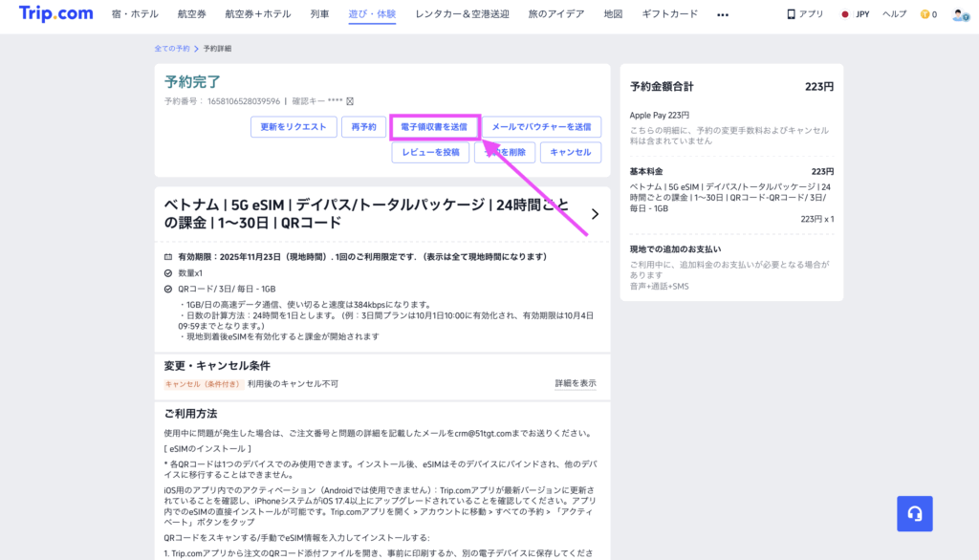This screenshot has width=979, height=560.
Task: Click the yellow rewards coin icon
Action: [x=926, y=13]
